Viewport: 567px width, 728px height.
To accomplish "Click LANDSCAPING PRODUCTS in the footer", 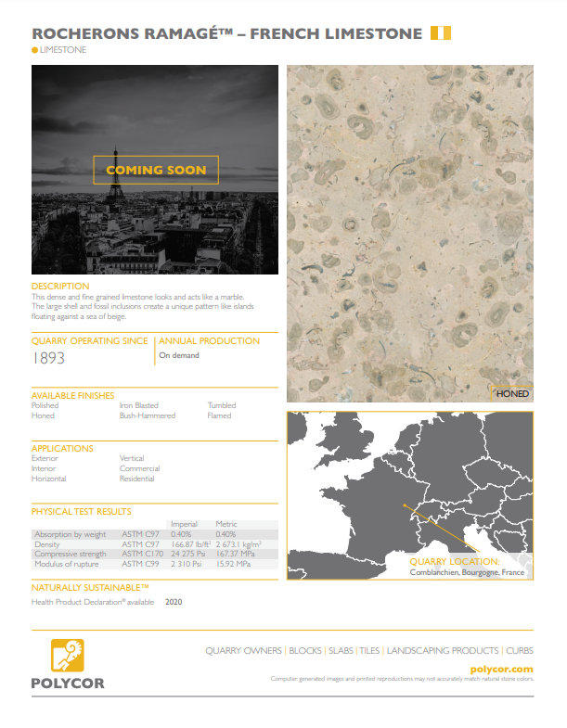I will click(443, 651).
